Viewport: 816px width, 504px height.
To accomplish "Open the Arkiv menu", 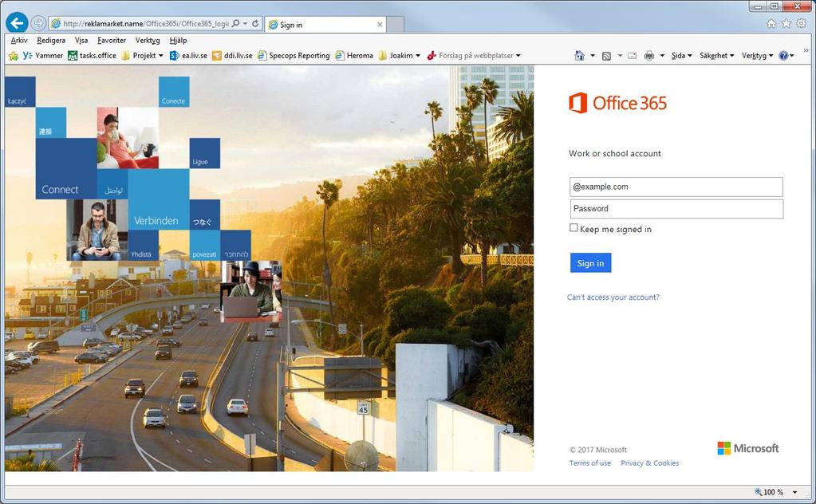I will click(18, 40).
